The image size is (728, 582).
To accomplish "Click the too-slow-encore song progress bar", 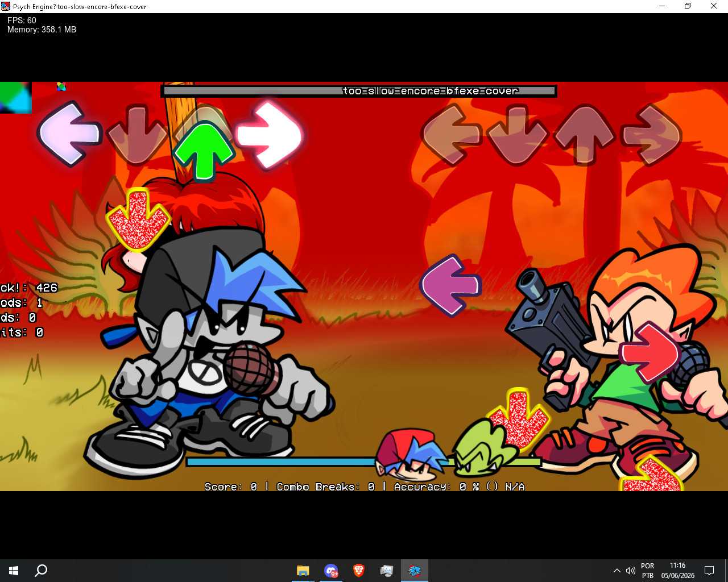I will [359, 91].
